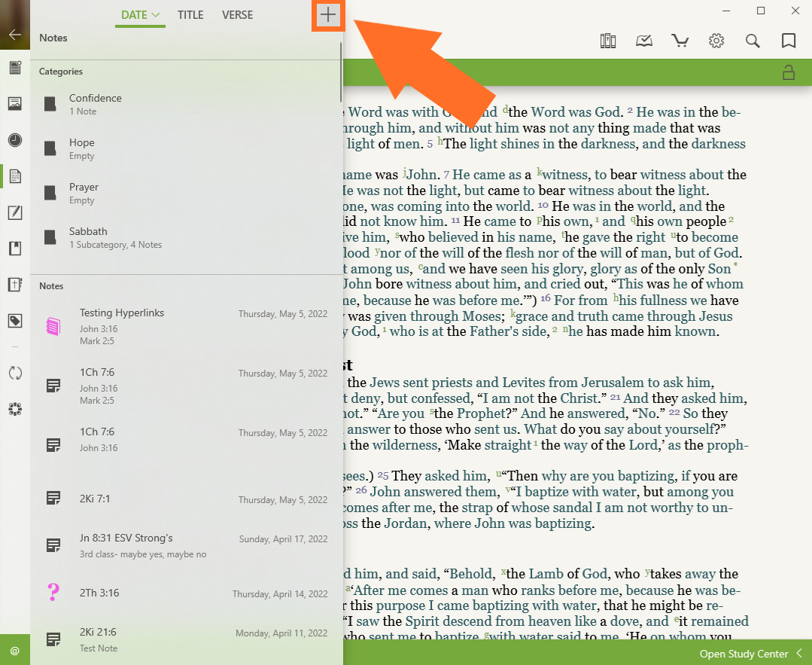Open the tags icon in the sidebar

(15, 321)
